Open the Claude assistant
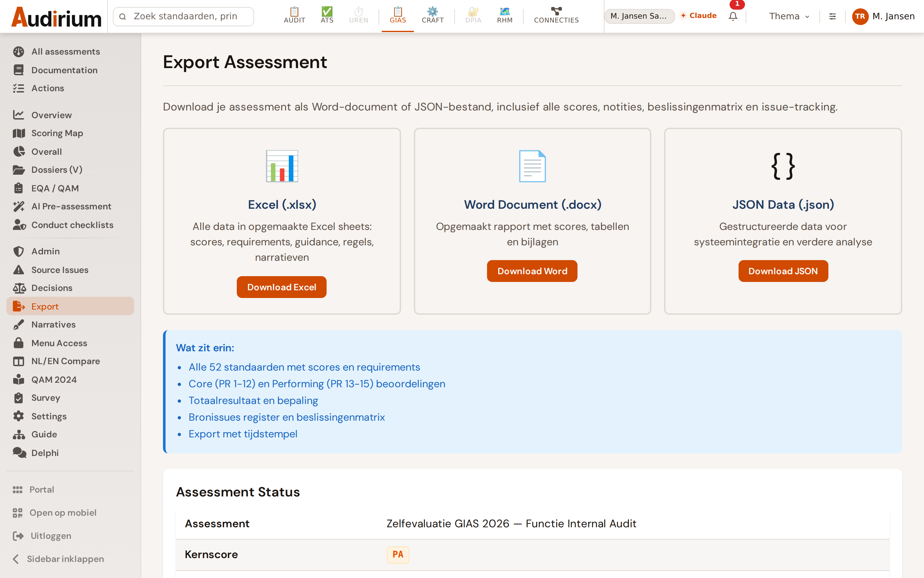This screenshot has width=924, height=578. pos(698,16)
